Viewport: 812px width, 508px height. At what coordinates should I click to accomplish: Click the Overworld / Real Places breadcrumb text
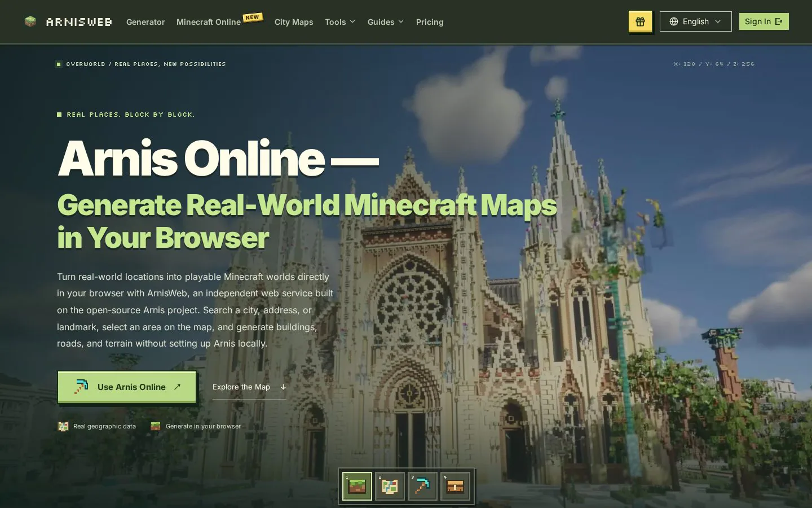click(145, 64)
